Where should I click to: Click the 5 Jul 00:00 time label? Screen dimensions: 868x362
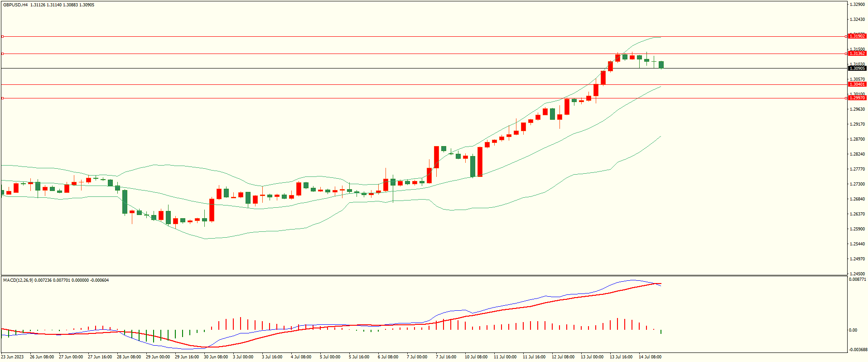tap(330, 357)
